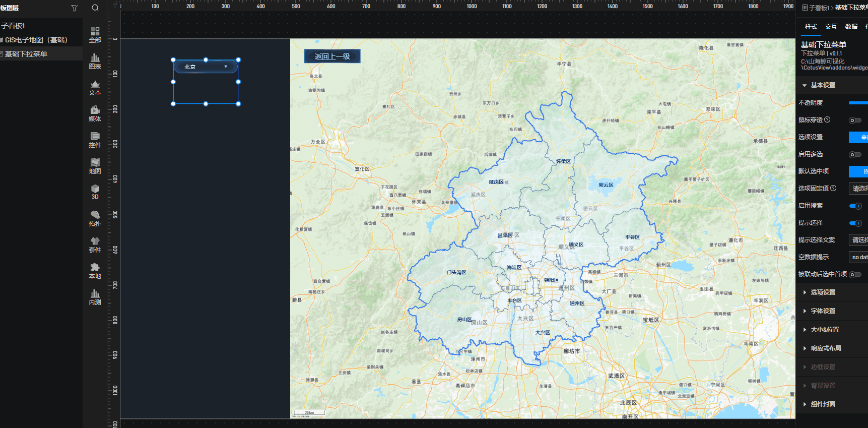Toggle the 鼠标穿透 switch

(855, 120)
